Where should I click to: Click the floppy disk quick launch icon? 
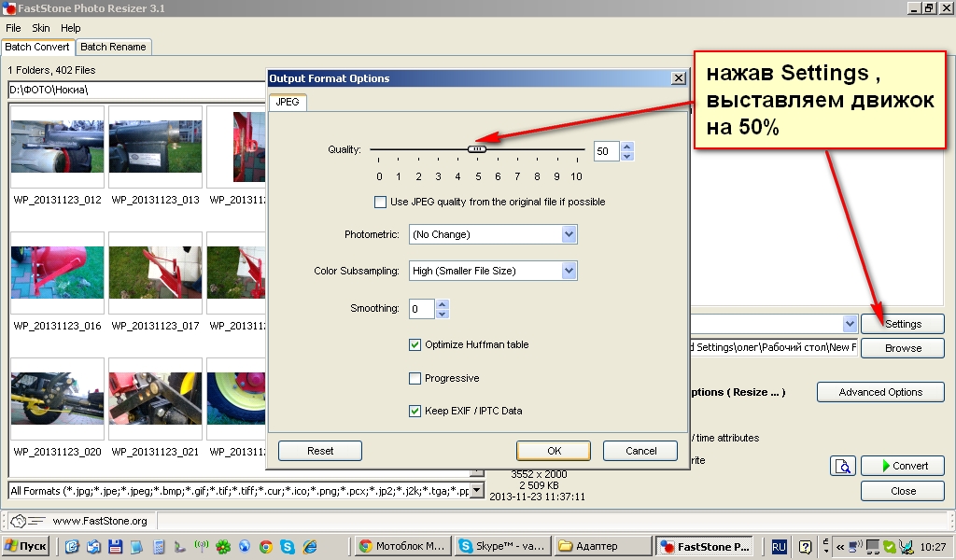(x=115, y=547)
